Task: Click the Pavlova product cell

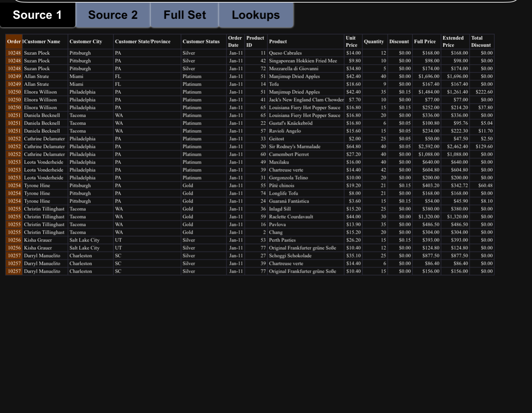Action: point(306,225)
